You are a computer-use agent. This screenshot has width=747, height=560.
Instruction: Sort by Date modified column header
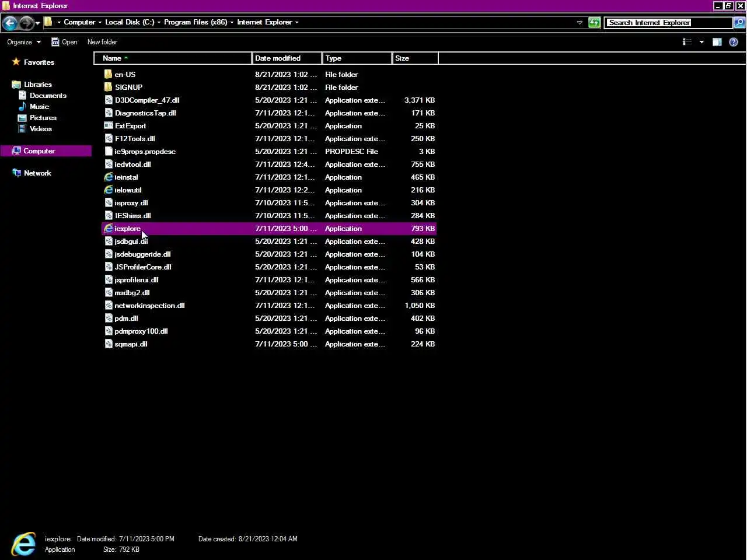point(287,58)
